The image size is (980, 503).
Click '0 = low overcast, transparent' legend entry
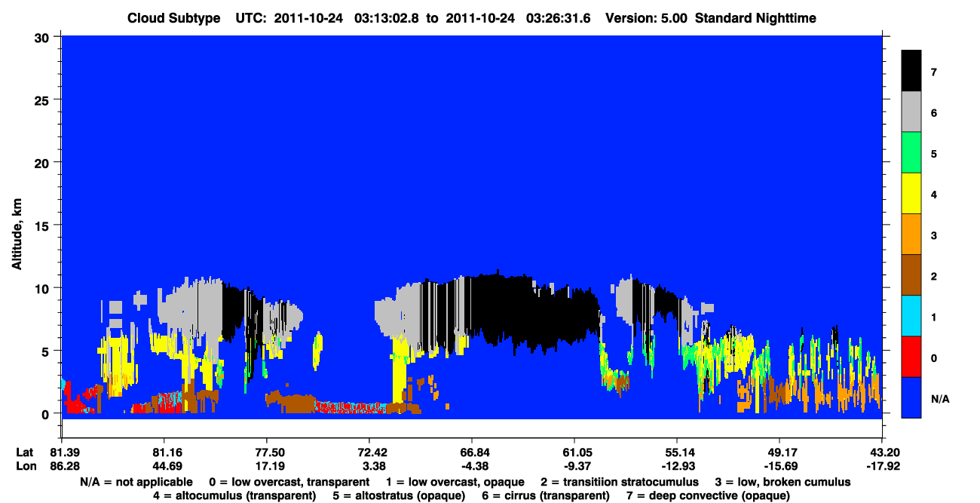click(289, 481)
